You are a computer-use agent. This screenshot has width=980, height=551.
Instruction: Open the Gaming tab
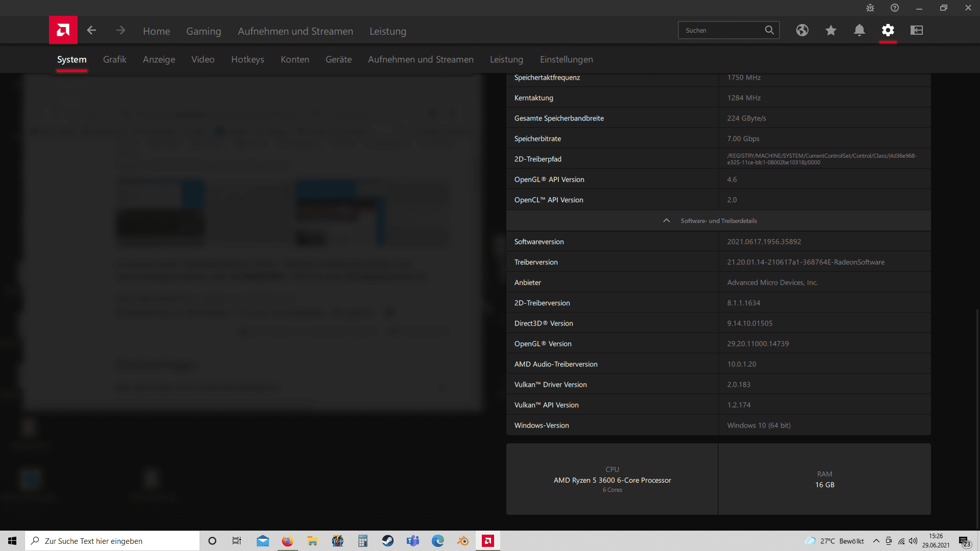click(204, 31)
